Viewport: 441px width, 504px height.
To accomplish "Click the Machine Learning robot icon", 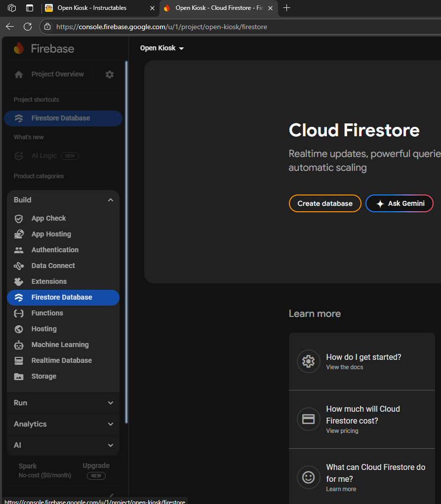I will [19, 345].
